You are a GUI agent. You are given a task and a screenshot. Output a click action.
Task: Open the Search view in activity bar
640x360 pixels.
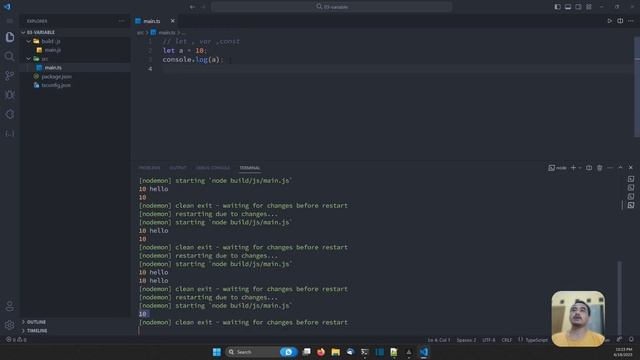tap(10, 56)
